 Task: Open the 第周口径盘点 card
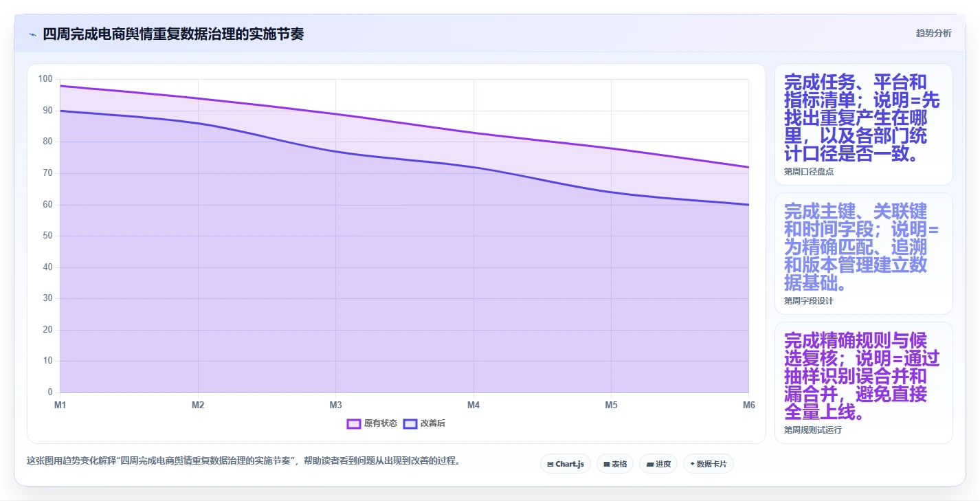863,124
